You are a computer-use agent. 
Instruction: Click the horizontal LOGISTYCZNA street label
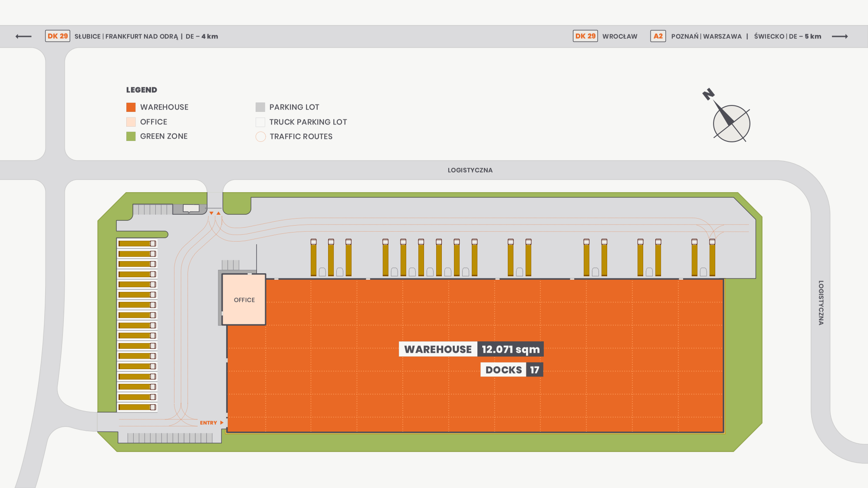[x=470, y=170]
